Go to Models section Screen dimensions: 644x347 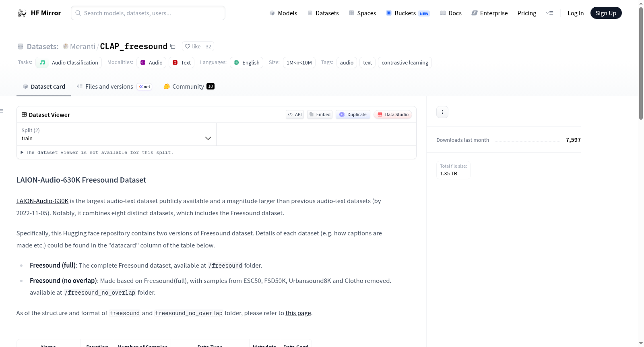283,13
